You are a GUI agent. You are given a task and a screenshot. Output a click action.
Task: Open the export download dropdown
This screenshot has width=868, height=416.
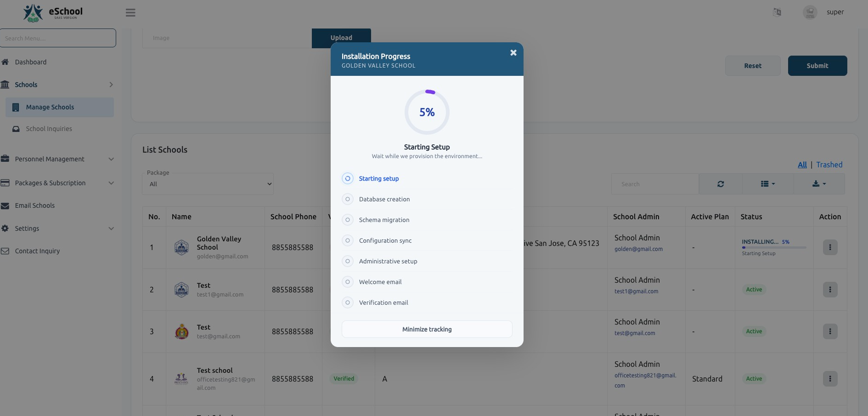(819, 184)
